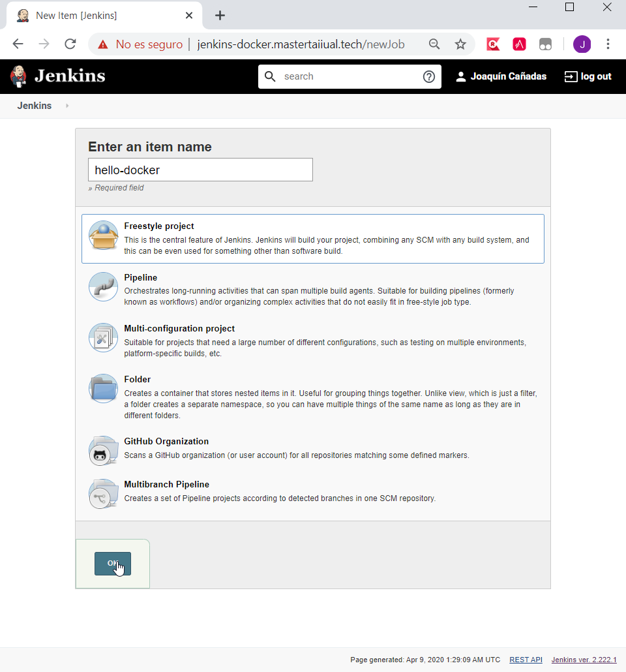This screenshot has width=626, height=672.
Task: Expand the breadcrumb chevron after Jenkins
Action: [x=67, y=106]
